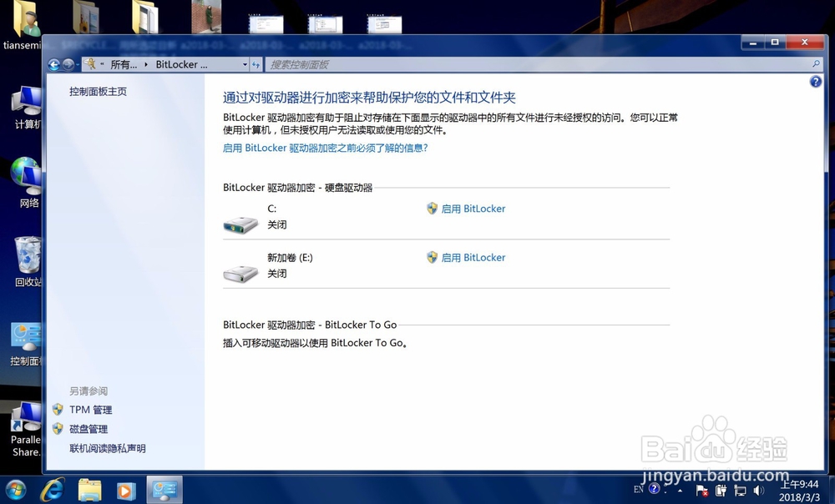835x504 pixels.
Task: Open Windows Media Player on the taskbar
Action: point(126,490)
